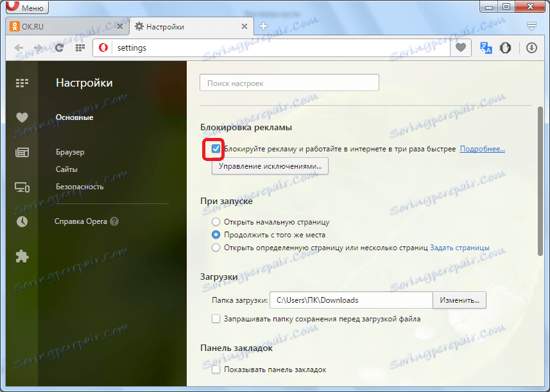Image resolution: width=550 pixels, height=392 pixels.
Task: Open a new tab with plus icon
Action: pyautogui.click(x=263, y=26)
